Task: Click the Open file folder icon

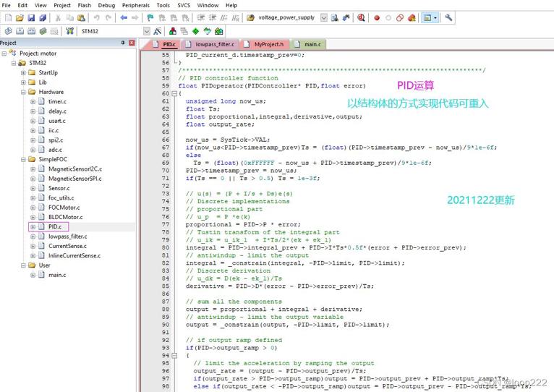Action: 20,17
